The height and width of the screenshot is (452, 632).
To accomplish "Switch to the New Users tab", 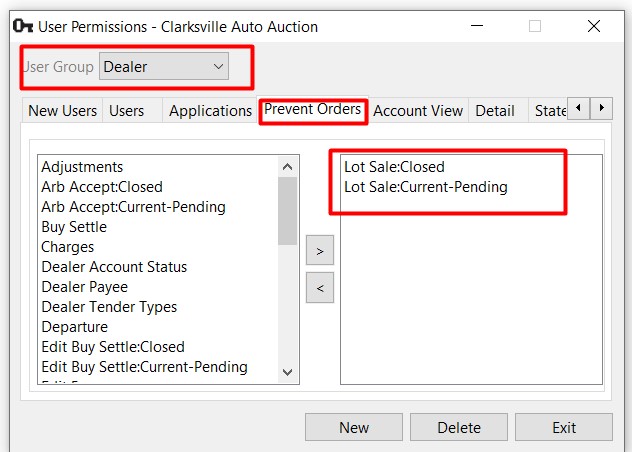I will pyautogui.click(x=62, y=111).
